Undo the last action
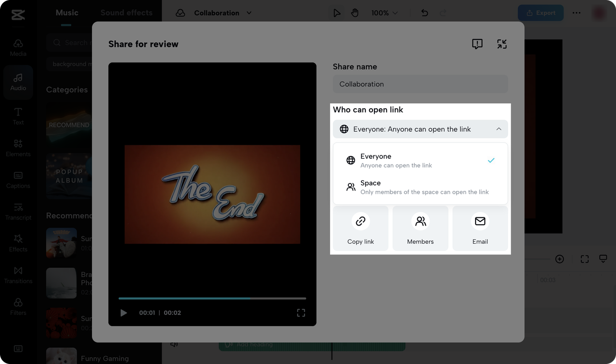The image size is (616, 364). pyautogui.click(x=424, y=13)
